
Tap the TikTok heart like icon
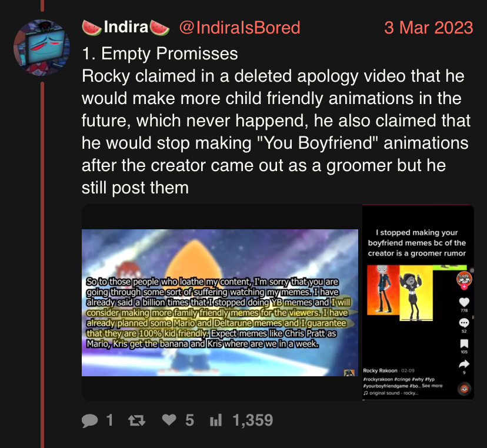click(464, 302)
